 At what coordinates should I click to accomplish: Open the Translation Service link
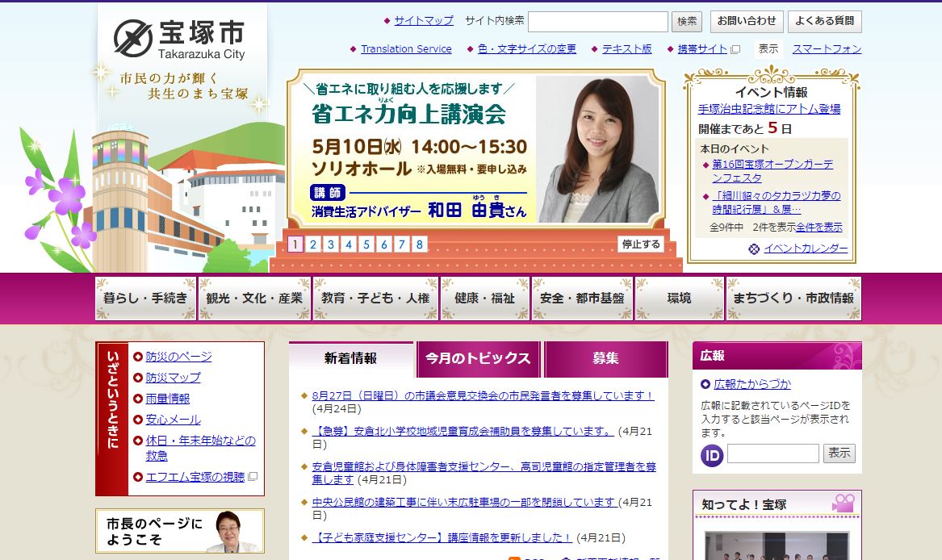tap(406, 49)
